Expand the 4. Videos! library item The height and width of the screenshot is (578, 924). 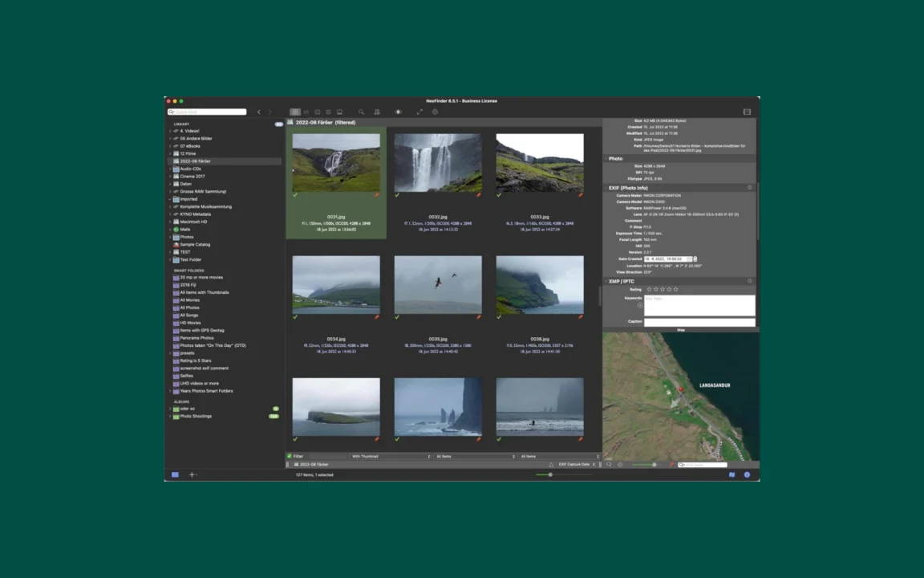click(170, 131)
